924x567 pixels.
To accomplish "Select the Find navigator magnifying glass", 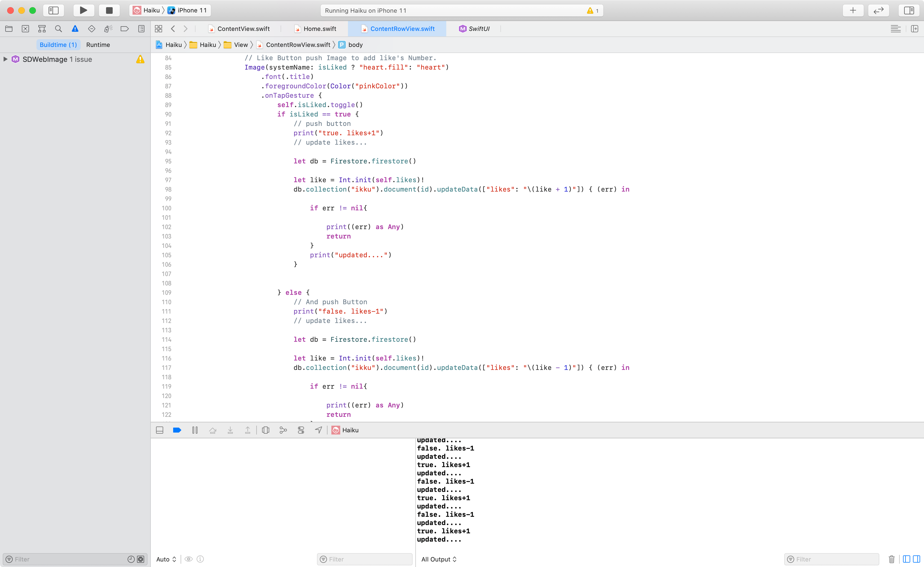I will coord(59,28).
